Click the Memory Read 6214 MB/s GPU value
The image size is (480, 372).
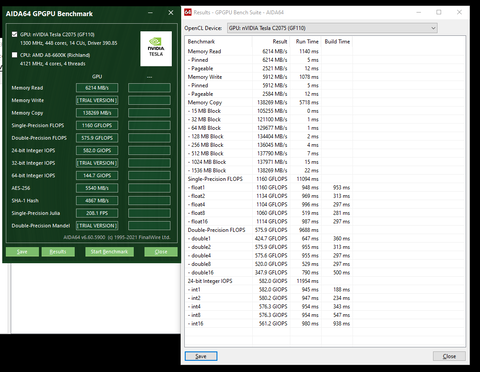(97, 88)
